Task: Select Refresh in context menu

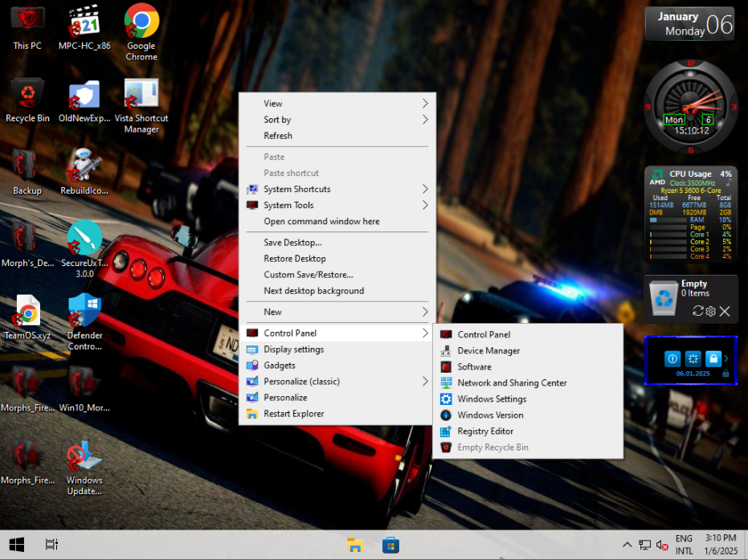Action: 337,136
